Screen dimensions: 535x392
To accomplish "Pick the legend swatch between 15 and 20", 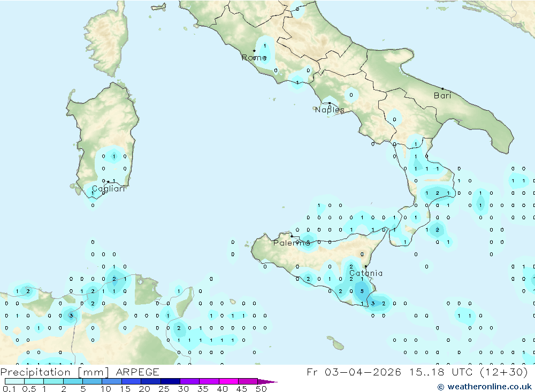I will point(131,381).
